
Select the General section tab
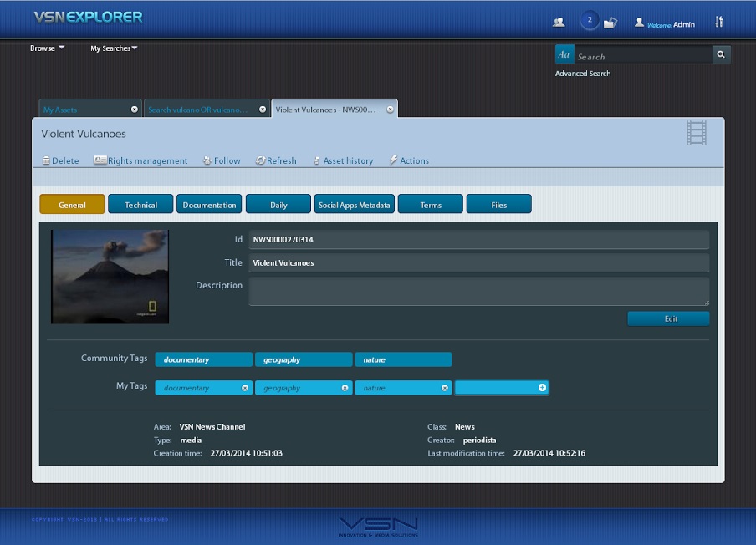tap(72, 204)
